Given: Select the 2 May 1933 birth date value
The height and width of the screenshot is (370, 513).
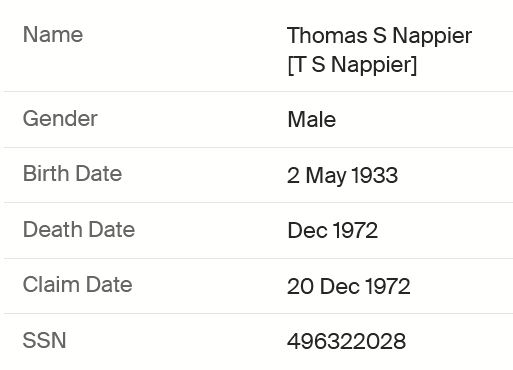Looking at the screenshot, I should (x=343, y=175).
